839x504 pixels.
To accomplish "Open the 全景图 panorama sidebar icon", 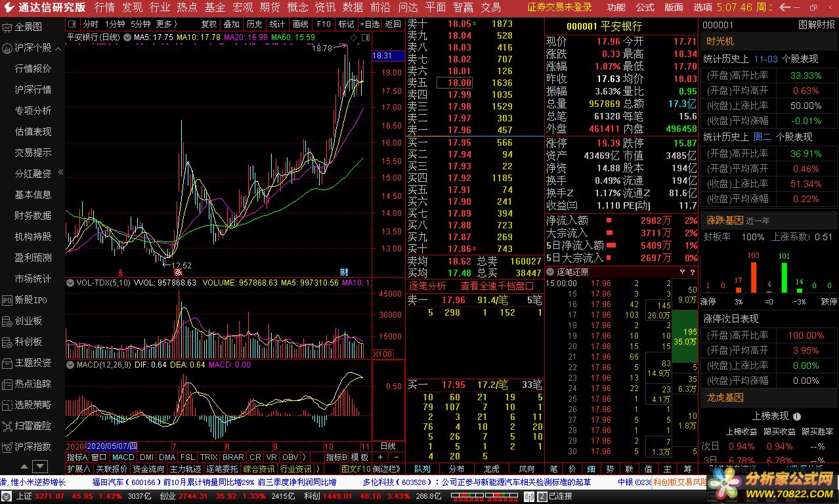I will (x=7, y=28).
